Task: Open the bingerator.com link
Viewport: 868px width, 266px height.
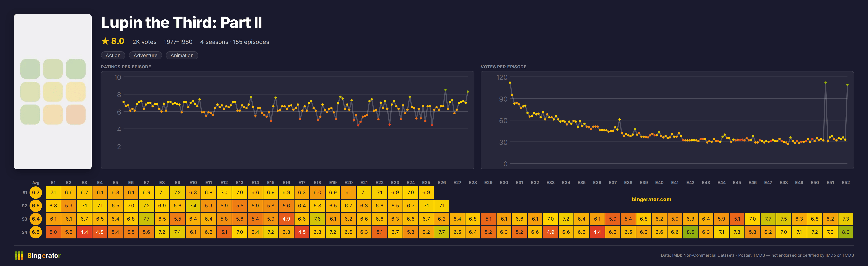Action: (651, 199)
